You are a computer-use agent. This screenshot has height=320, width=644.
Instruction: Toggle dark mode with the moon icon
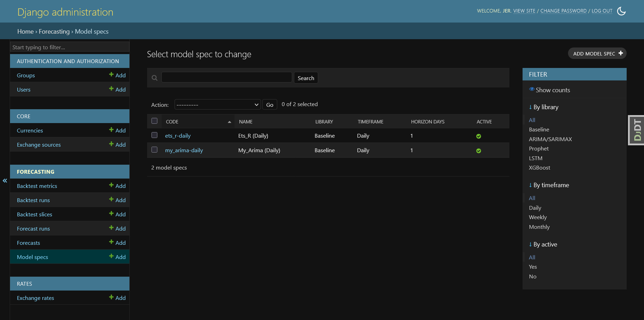click(621, 11)
